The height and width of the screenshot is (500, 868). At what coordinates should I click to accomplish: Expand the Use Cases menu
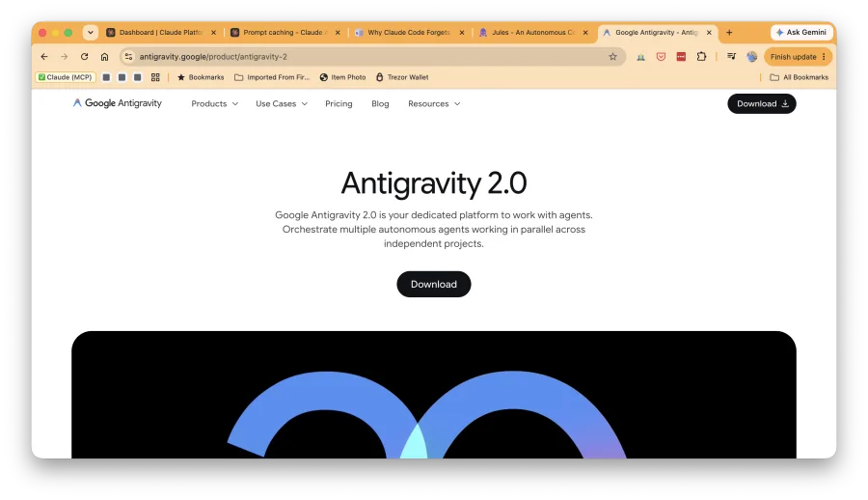(282, 103)
